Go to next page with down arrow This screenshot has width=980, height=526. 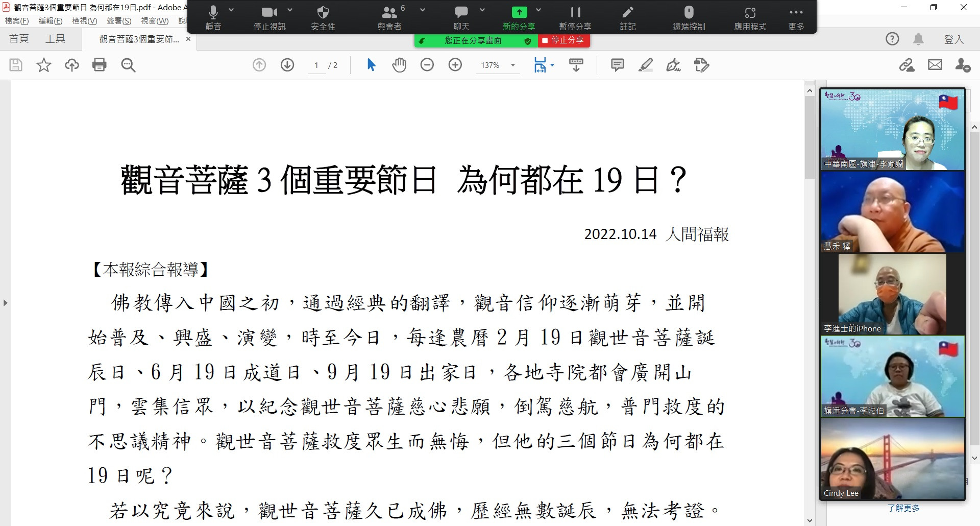click(x=287, y=65)
